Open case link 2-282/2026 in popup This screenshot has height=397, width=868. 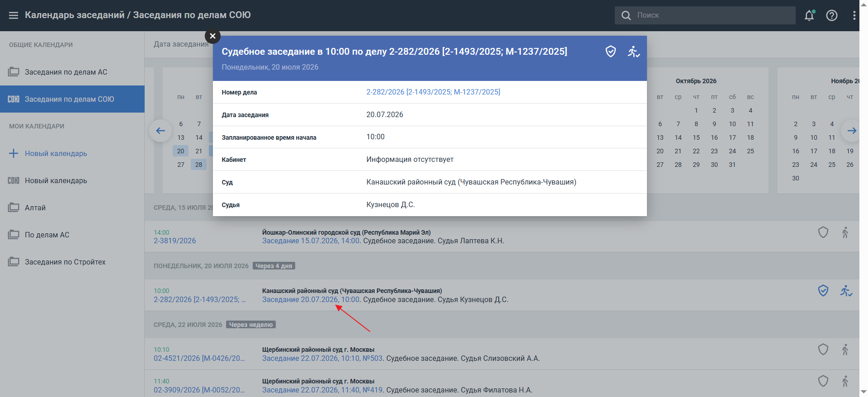tap(433, 92)
